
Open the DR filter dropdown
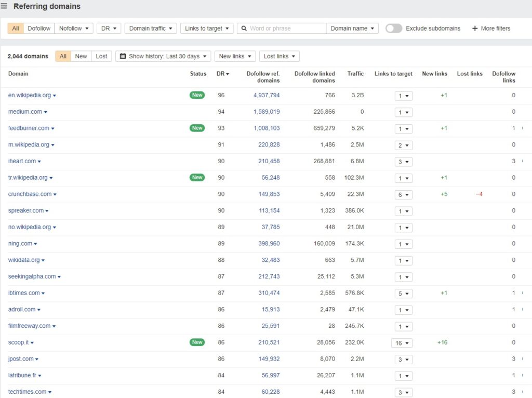point(109,29)
